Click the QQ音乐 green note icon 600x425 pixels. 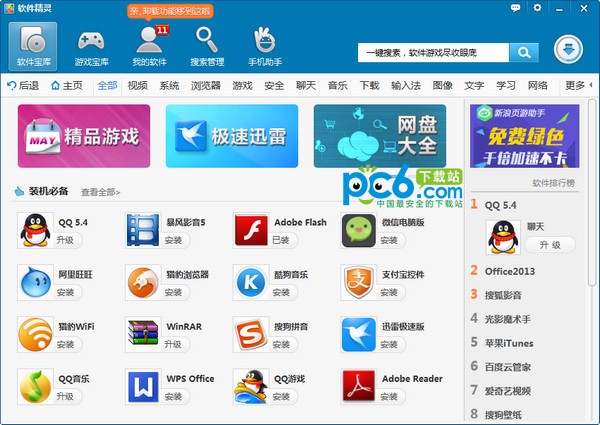35,386
